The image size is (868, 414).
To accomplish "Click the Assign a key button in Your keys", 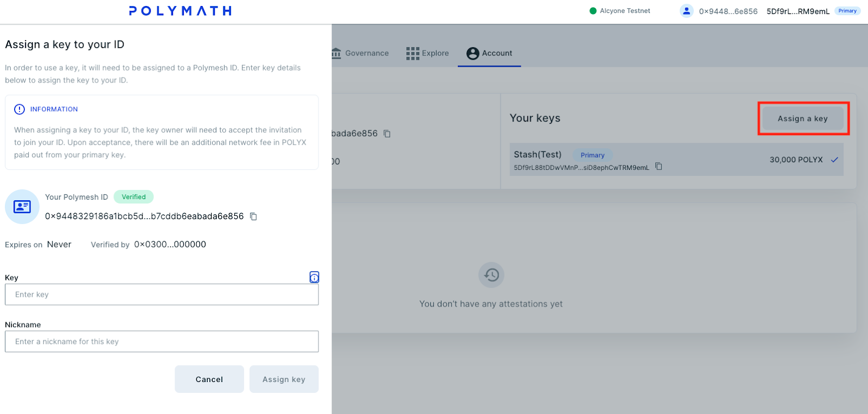I will click(x=803, y=118).
